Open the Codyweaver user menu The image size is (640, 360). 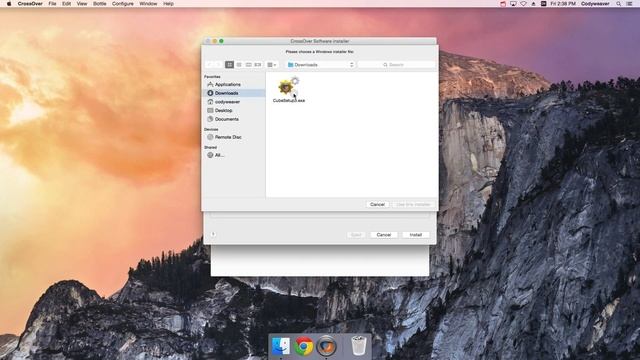click(595, 4)
